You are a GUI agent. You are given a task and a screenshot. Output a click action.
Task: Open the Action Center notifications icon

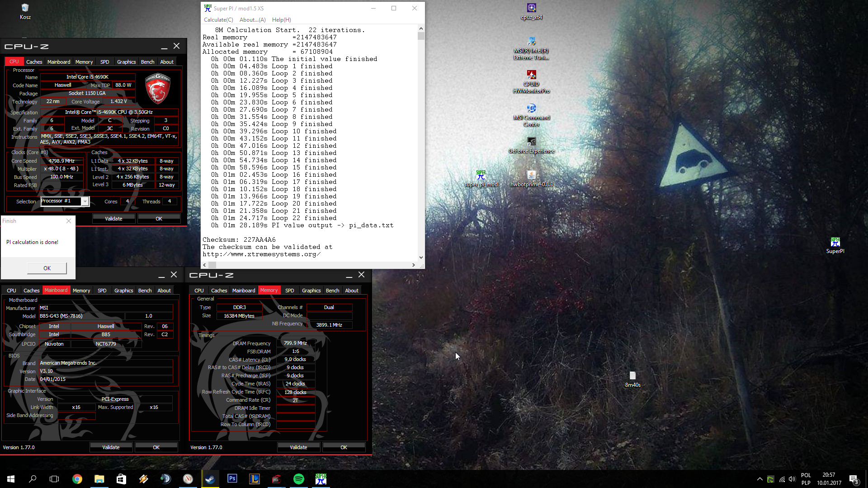coord(854,479)
